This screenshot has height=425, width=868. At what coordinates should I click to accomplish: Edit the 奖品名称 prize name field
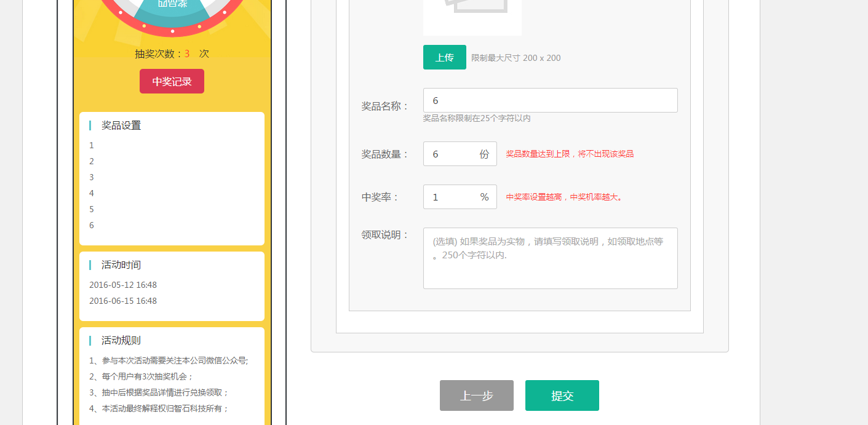550,100
